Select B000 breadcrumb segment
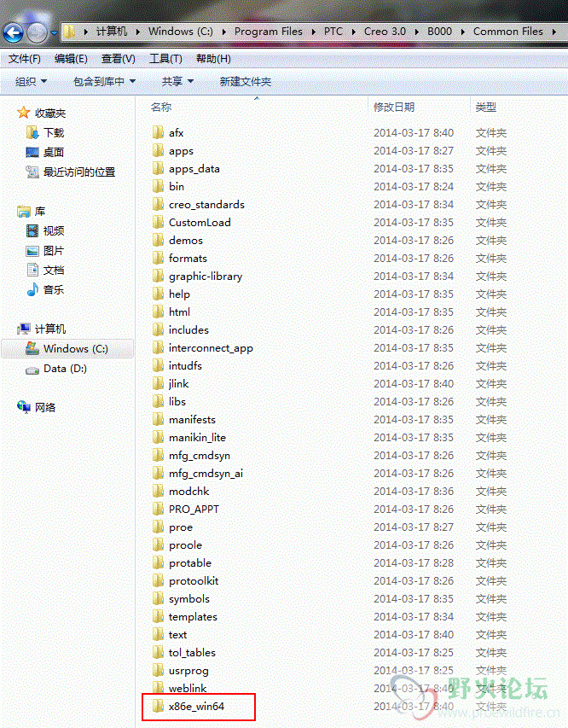568x728 pixels. click(439, 31)
